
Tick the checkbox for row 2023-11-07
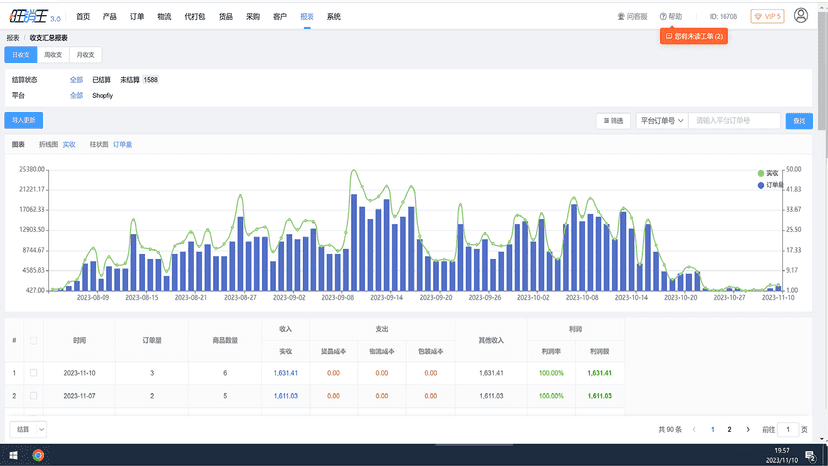tap(33, 396)
